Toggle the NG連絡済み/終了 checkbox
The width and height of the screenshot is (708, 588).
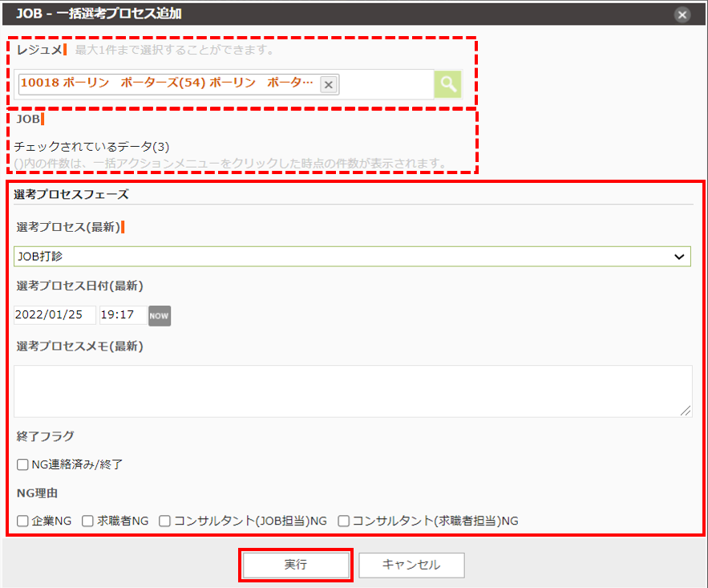click(x=22, y=464)
